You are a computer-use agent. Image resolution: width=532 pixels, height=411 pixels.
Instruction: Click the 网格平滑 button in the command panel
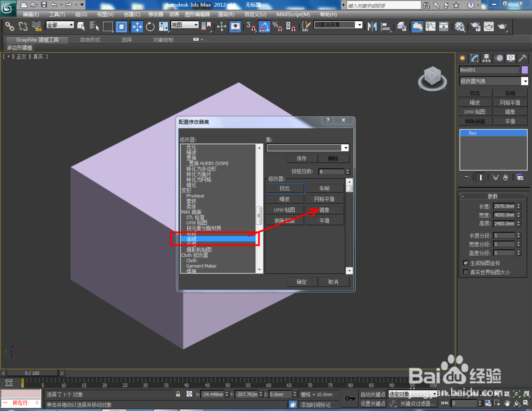tap(510, 103)
